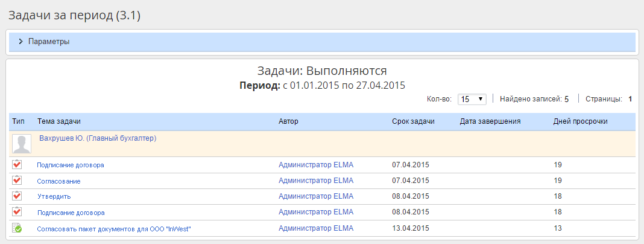
Task: Go to page 1 in pagination
Action: pyautogui.click(x=630, y=98)
